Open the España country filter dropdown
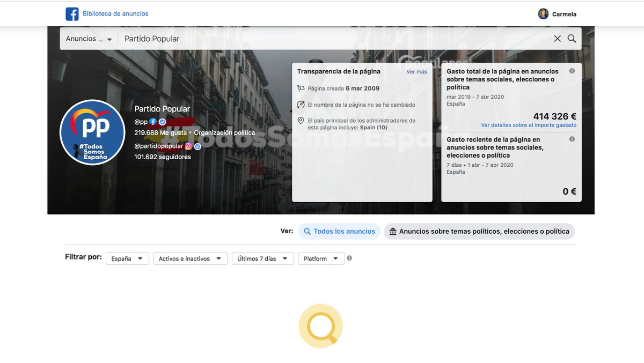Screen dimensions: 644x363 [x=127, y=258]
